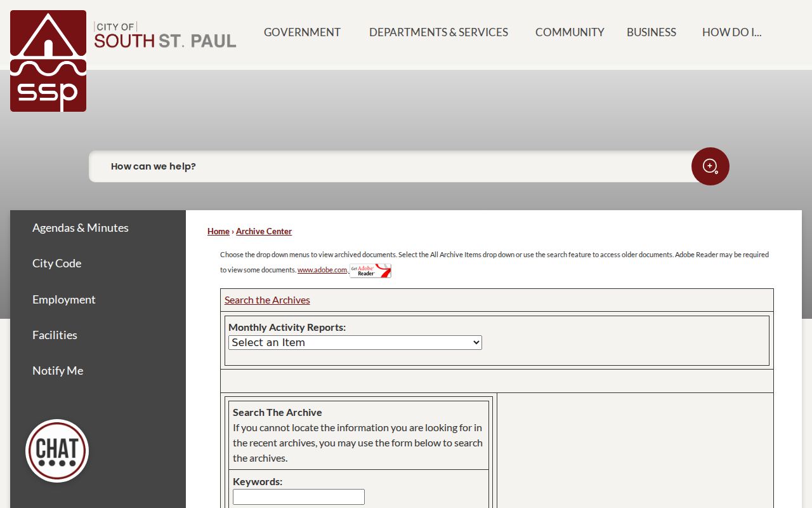
Task: Click the 'Search The Archive' heading text
Action: click(277, 413)
